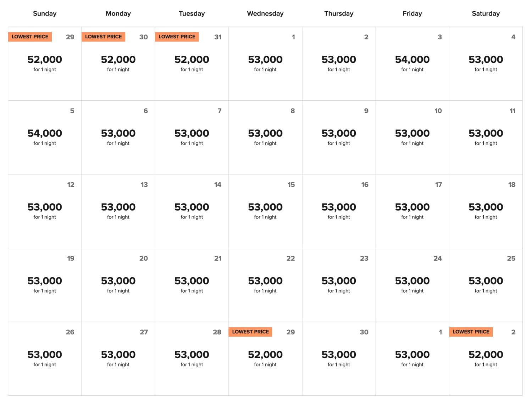Click the Lowest Price badge on Saturday 2
The width and height of the screenshot is (532, 400).
471,332
